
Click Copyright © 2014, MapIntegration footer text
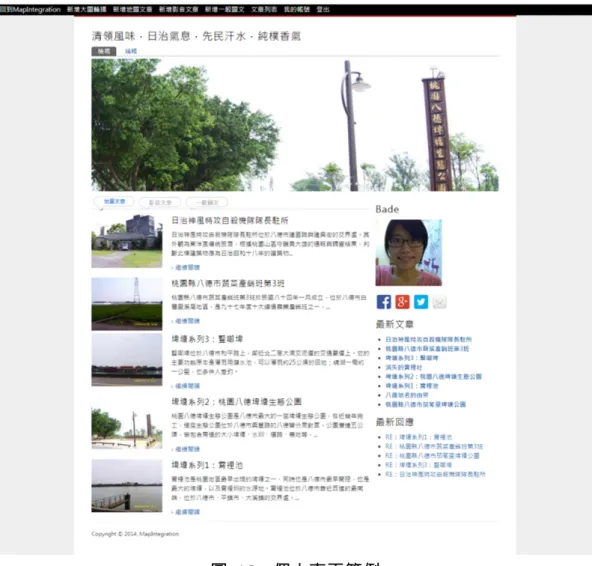[x=135, y=534]
